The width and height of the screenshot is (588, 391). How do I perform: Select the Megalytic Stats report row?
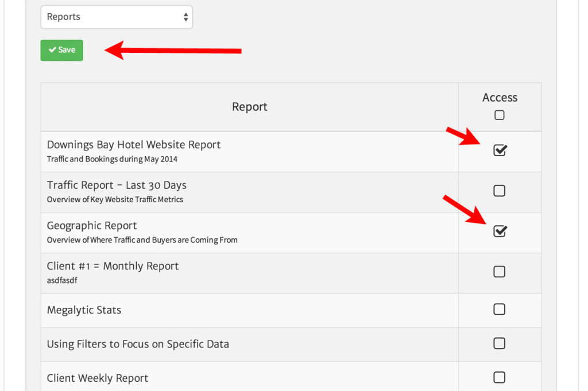[x=84, y=309]
